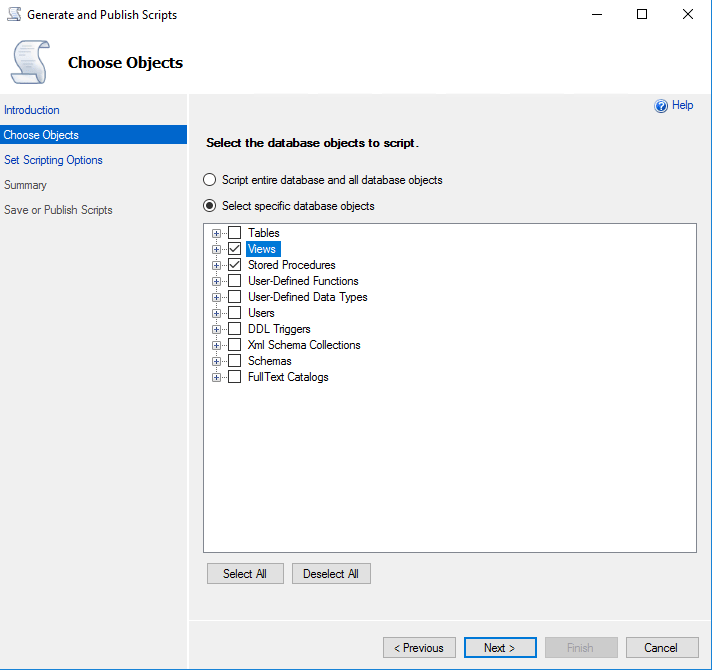This screenshot has width=712, height=671.
Task: Select the Schemas tree item label
Action: tap(270, 361)
